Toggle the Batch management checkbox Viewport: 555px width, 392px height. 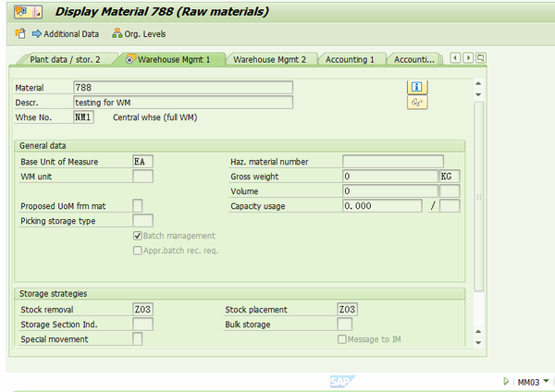click(x=137, y=236)
